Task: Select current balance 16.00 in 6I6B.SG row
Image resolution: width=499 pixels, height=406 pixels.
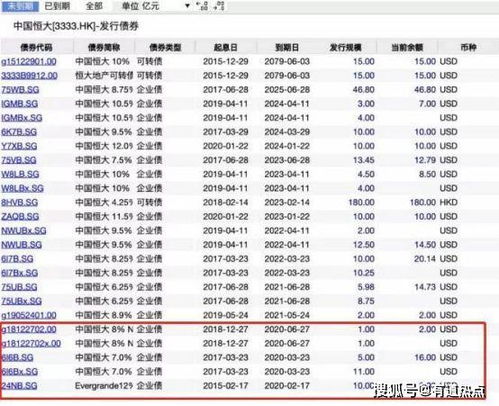Action: [425, 358]
